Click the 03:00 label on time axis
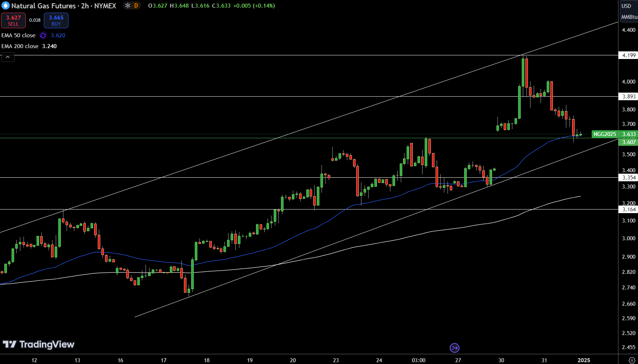Screen dimensions: 638x364 (x=419, y=360)
